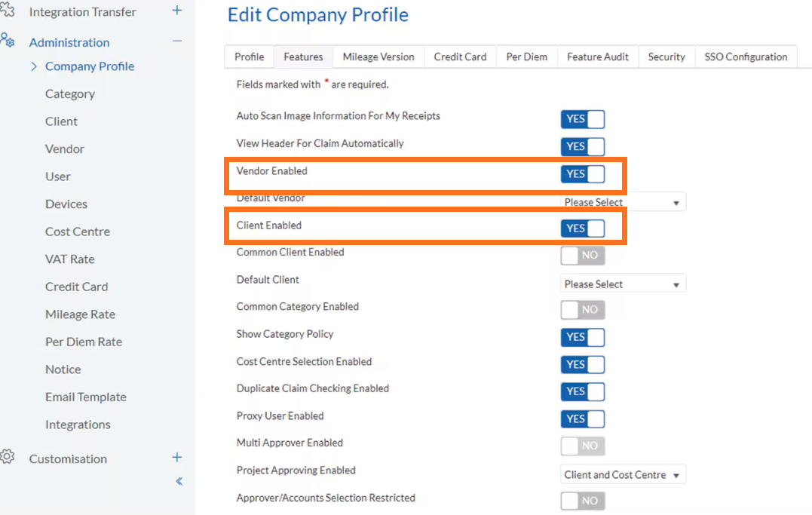Toggle the Proxy User Enabled switch
The image size is (812, 515).
583,419
